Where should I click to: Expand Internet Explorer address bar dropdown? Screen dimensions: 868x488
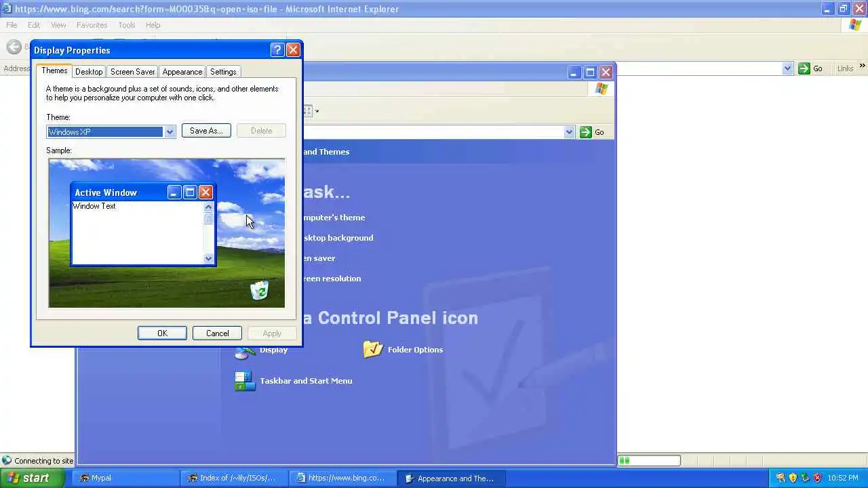tap(787, 68)
